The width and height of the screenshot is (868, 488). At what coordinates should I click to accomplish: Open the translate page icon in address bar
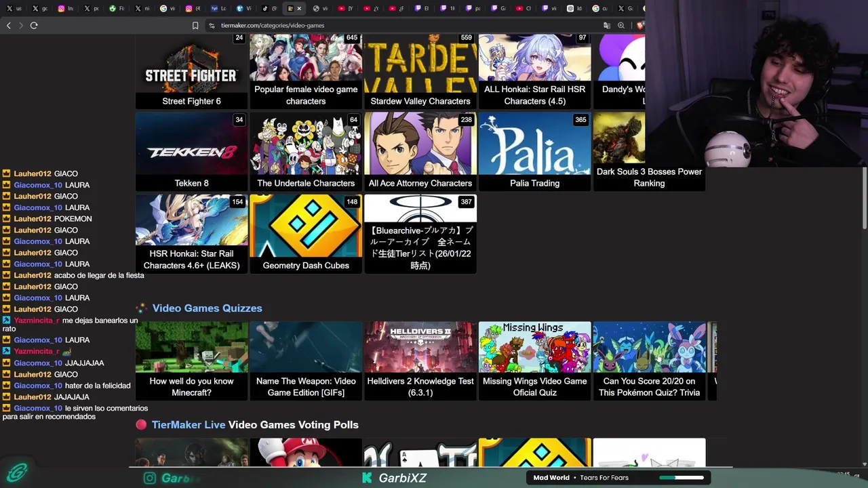tap(607, 26)
